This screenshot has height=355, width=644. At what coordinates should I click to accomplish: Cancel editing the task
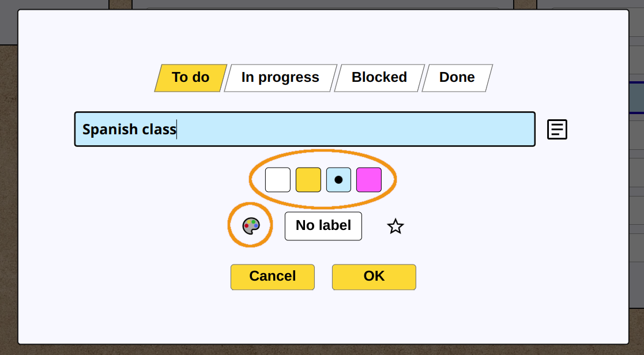pyautogui.click(x=273, y=277)
